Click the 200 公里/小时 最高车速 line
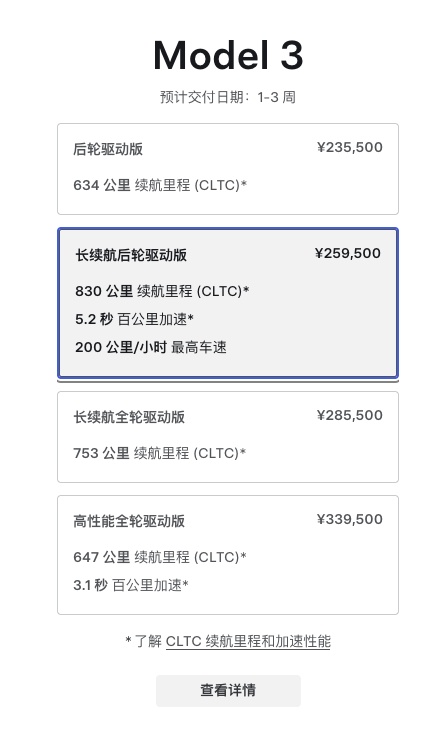The height and width of the screenshot is (739, 440). point(151,347)
